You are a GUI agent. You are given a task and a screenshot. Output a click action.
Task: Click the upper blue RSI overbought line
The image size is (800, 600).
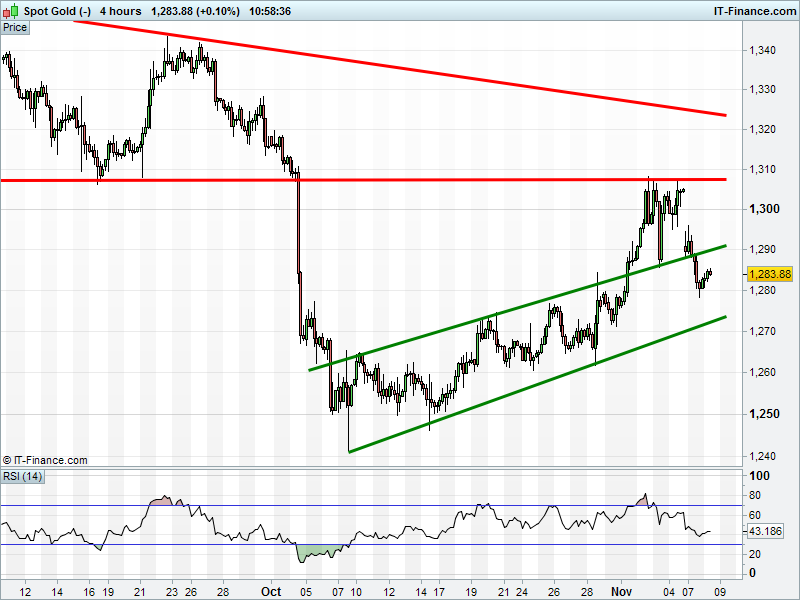371,506
